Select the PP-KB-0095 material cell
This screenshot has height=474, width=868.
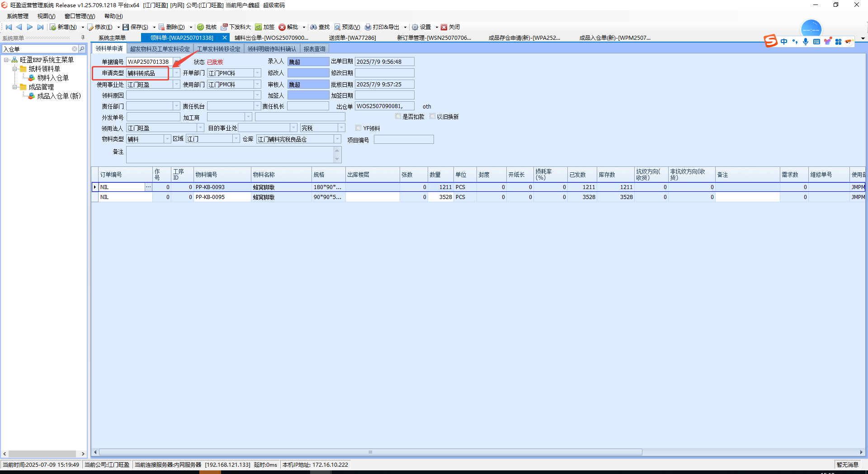(x=222, y=197)
